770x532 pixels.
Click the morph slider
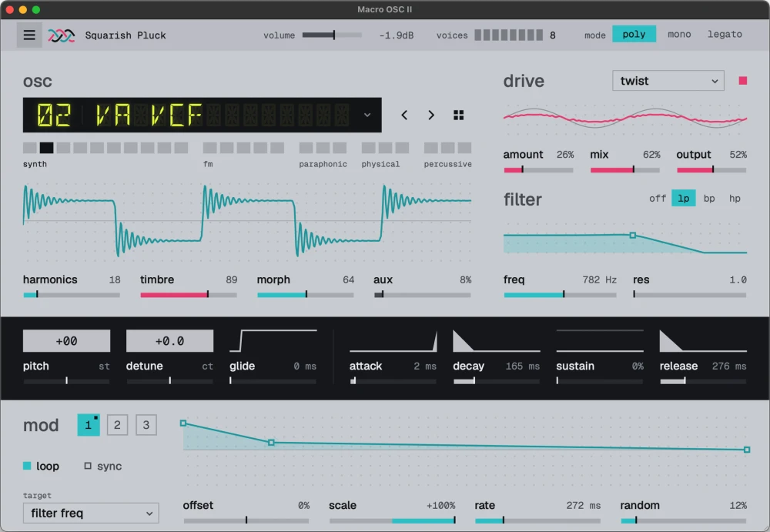tap(306, 295)
